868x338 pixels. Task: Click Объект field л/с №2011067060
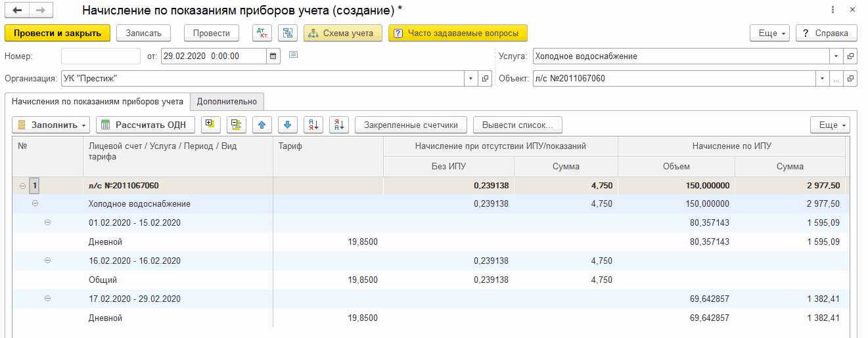[x=674, y=79]
